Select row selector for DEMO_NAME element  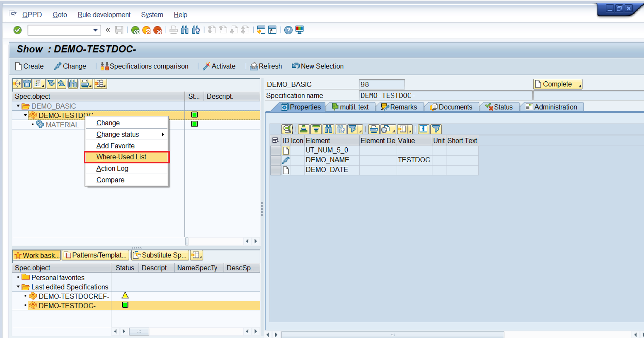[275, 160]
